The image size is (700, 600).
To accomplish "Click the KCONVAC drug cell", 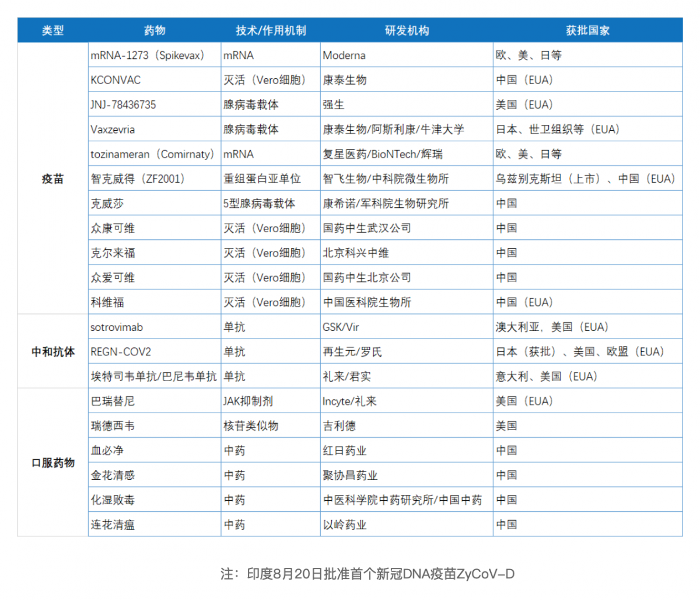I will click(x=155, y=80).
